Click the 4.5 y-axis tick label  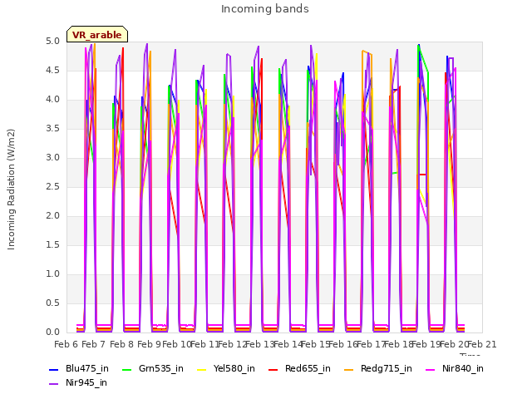click(52, 71)
